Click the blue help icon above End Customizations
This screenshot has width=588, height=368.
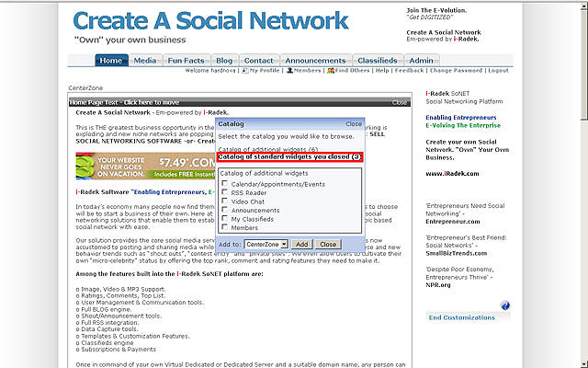(505, 305)
